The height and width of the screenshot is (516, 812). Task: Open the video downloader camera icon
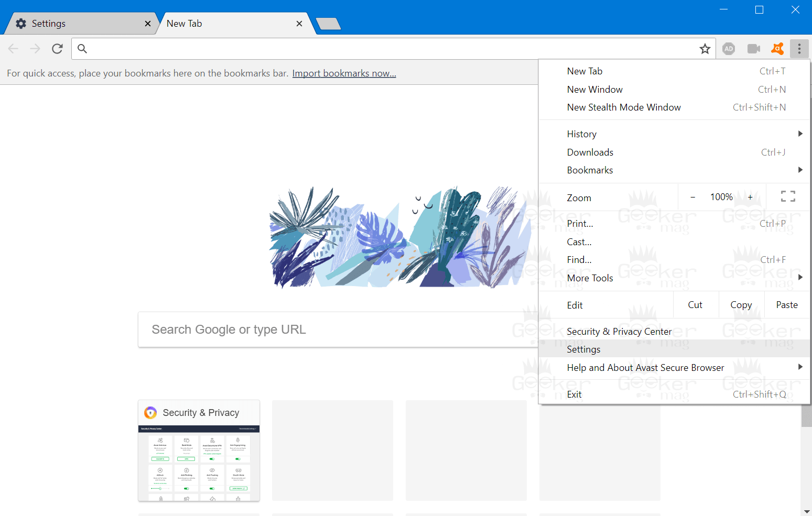tap(754, 49)
